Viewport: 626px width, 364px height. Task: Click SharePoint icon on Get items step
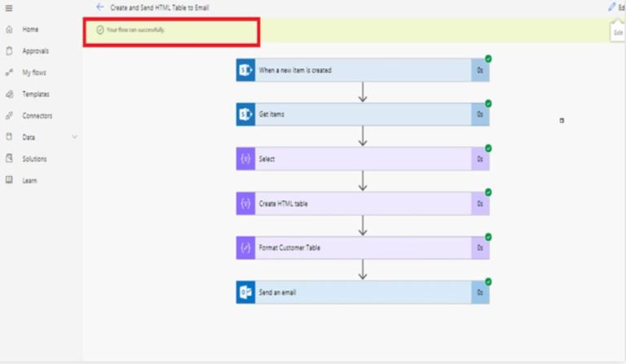tap(245, 115)
